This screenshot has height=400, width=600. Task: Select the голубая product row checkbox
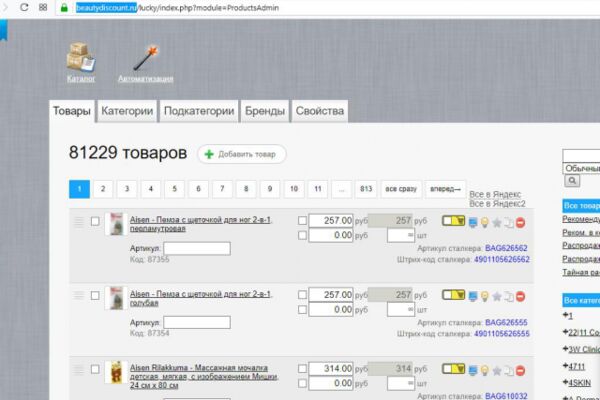tap(95, 296)
